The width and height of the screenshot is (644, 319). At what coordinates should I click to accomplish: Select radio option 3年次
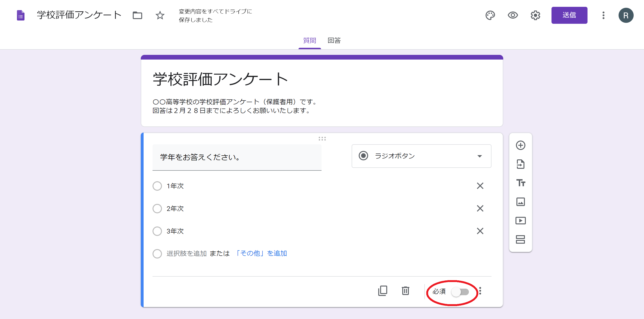tap(157, 231)
